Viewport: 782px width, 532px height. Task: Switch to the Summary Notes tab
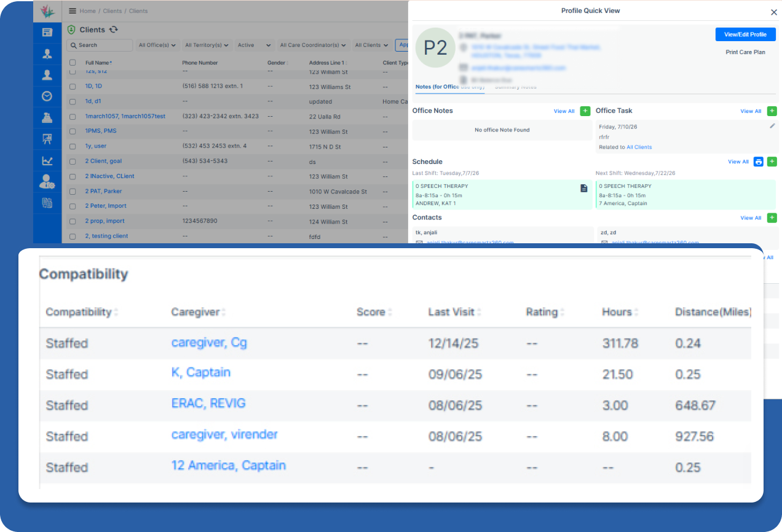(515, 87)
